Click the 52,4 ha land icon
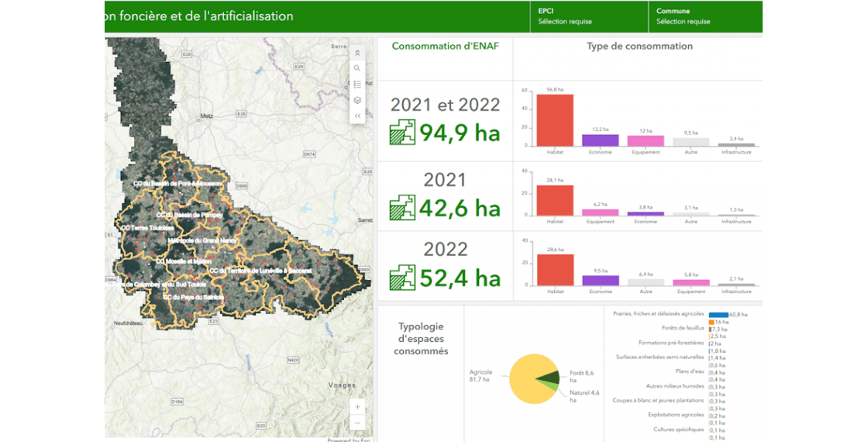 [402, 277]
